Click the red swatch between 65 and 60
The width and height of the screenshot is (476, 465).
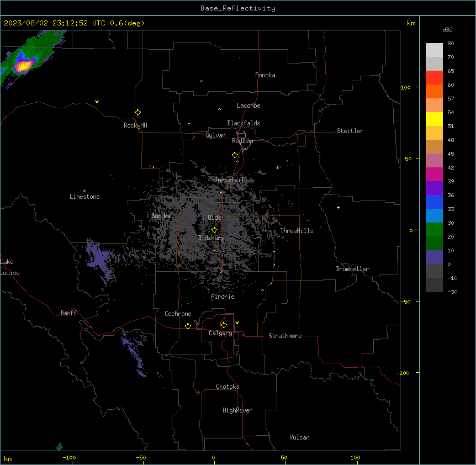pyautogui.click(x=434, y=77)
